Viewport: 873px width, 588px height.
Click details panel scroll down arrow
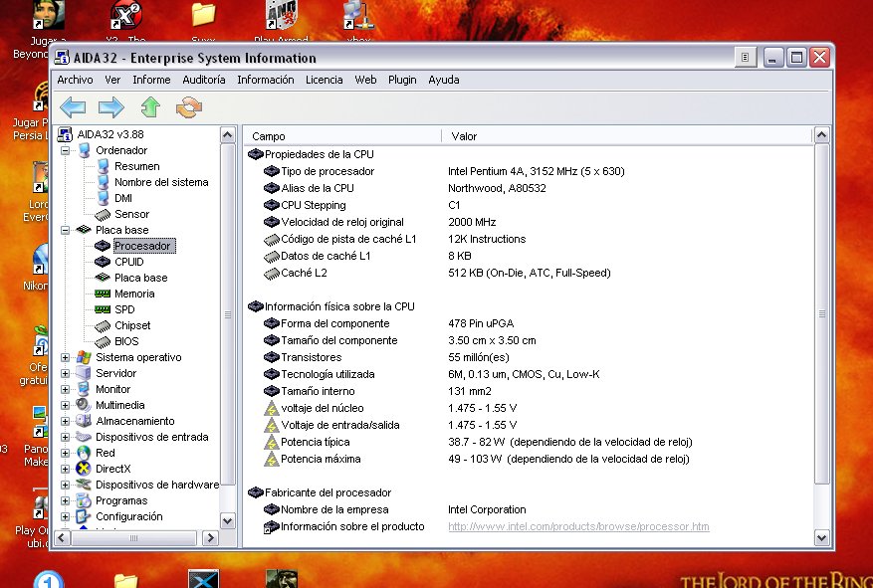(822, 538)
